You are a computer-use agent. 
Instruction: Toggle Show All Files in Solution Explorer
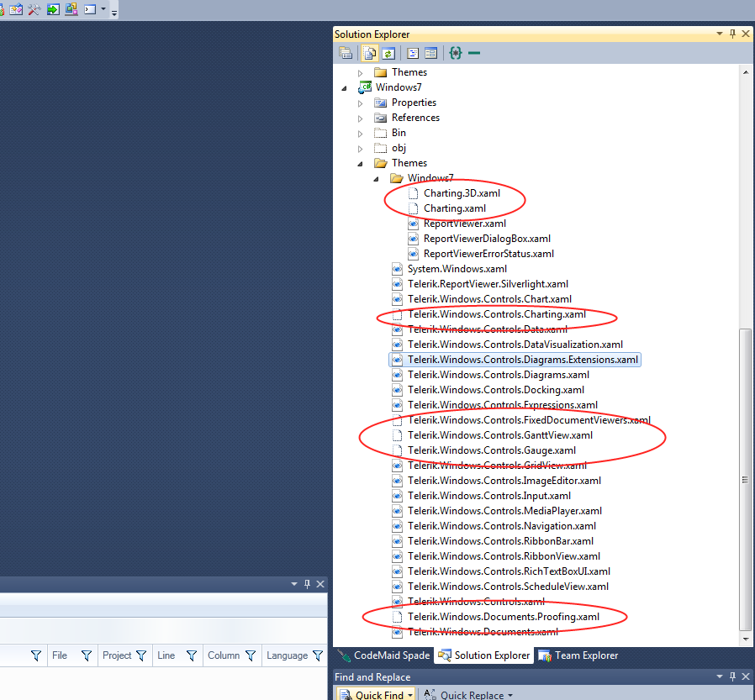369,53
